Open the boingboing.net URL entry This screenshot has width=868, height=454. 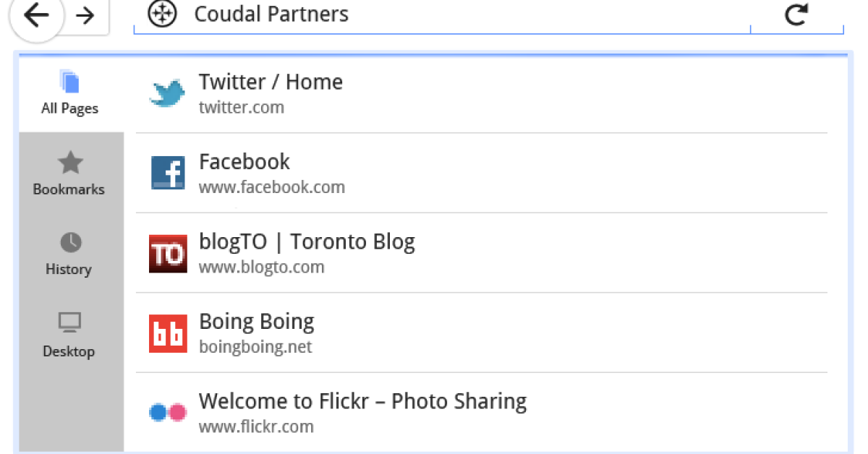(x=255, y=347)
